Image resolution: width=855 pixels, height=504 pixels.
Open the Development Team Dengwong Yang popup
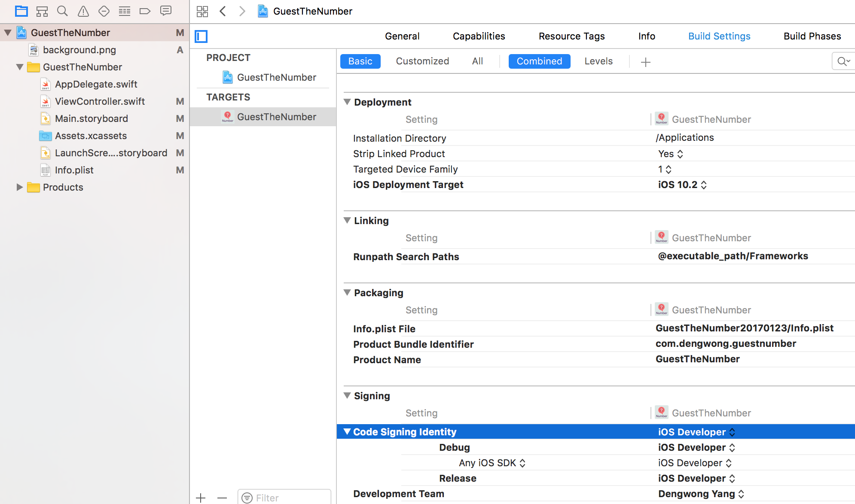point(701,494)
